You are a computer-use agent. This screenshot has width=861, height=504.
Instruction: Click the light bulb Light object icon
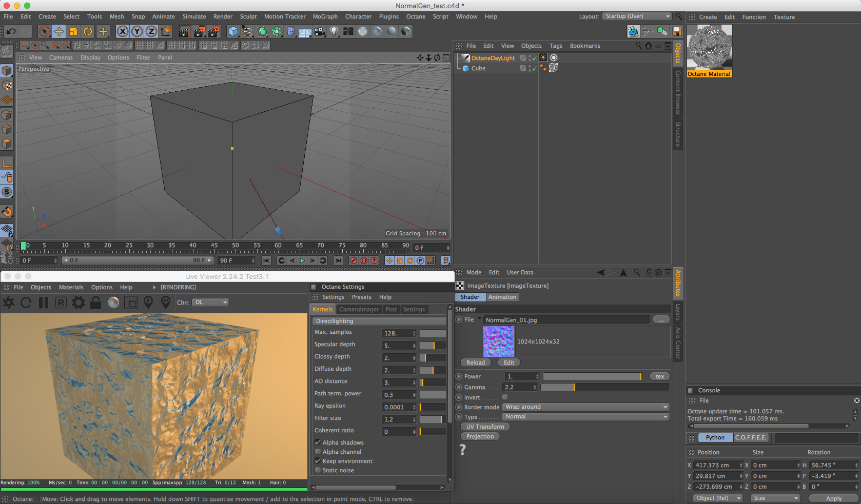pos(334,32)
